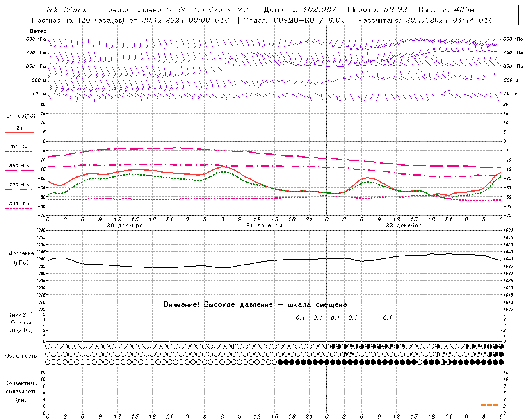This screenshot has height=420, width=525.
Task: Click the "10 м" wind level label on left
Action: point(39,94)
